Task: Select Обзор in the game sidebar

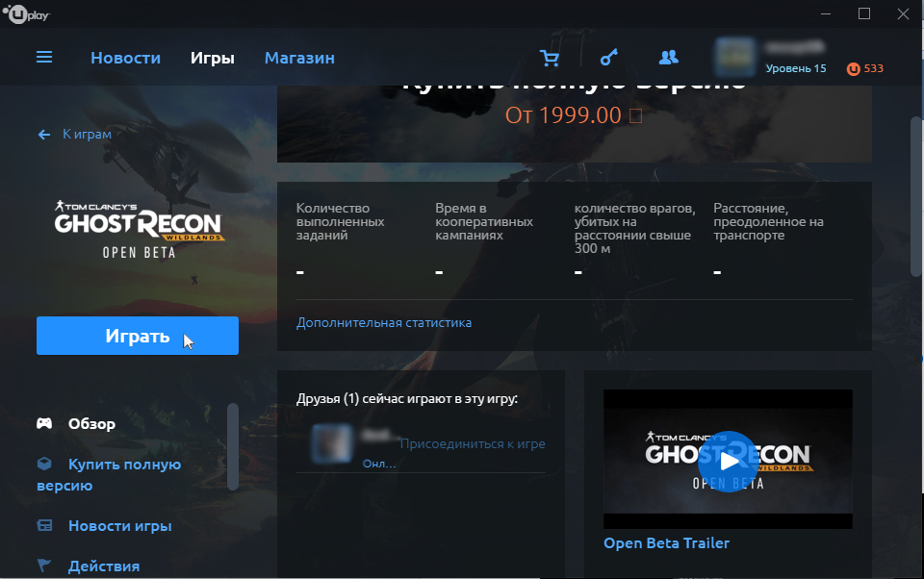Action: click(x=92, y=423)
